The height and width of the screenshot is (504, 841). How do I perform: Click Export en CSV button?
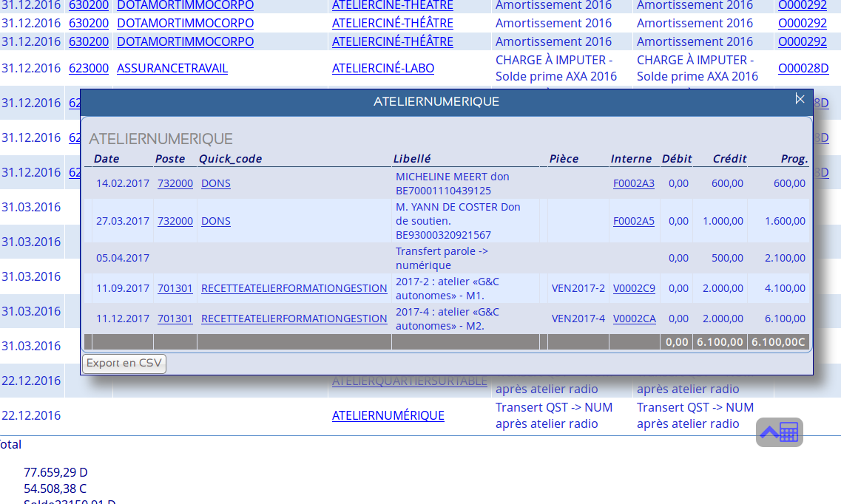point(124,364)
